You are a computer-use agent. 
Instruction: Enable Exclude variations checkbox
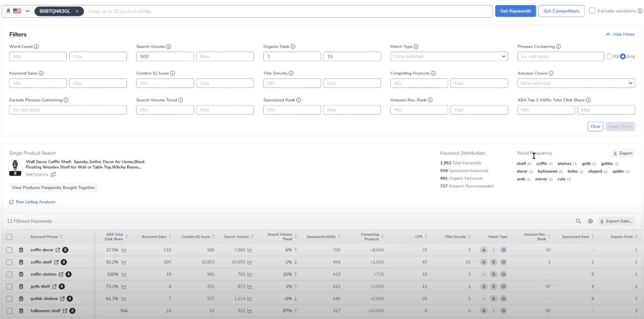tap(592, 11)
